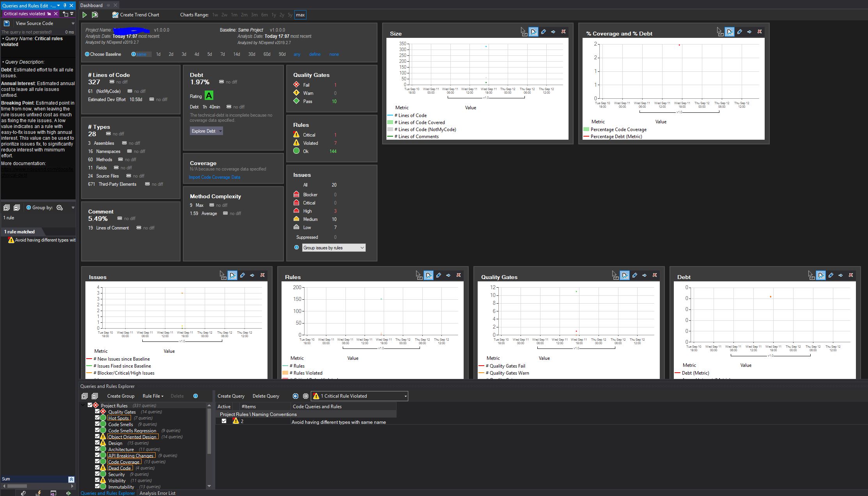The height and width of the screenshot is (496, 868).
Task: Uncheck the Quality Gates rule group
Action: click(97, 411)
